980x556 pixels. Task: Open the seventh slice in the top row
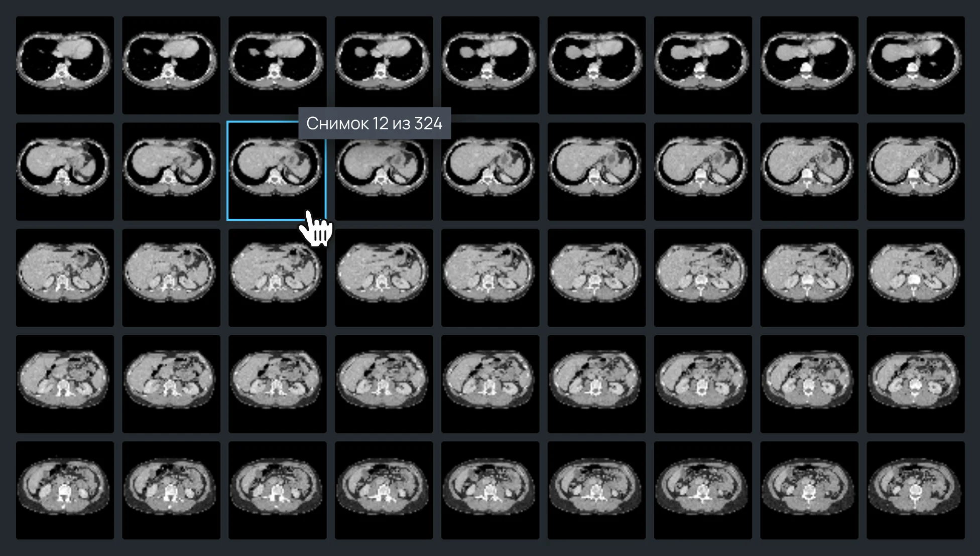pyautogui.click(x=703, y=65)
